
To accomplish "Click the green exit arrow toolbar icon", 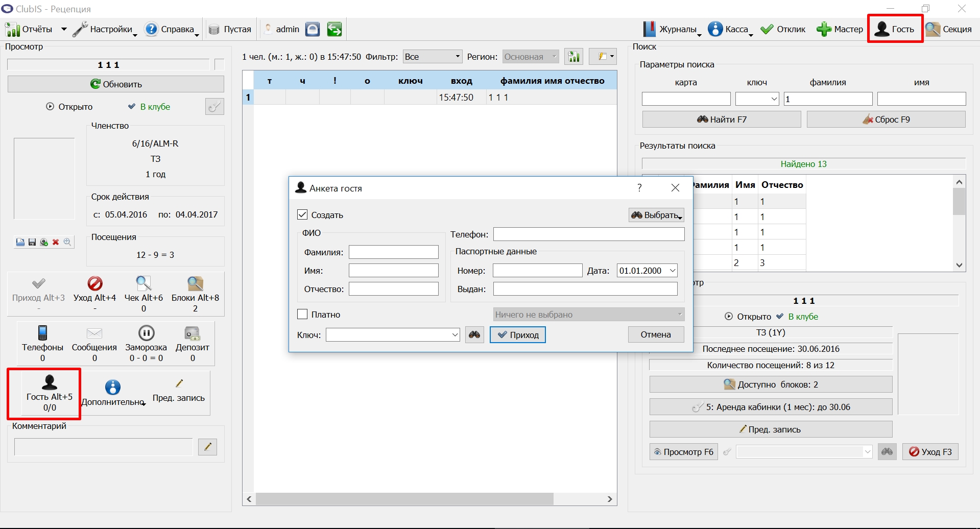I will click(334, 29).
